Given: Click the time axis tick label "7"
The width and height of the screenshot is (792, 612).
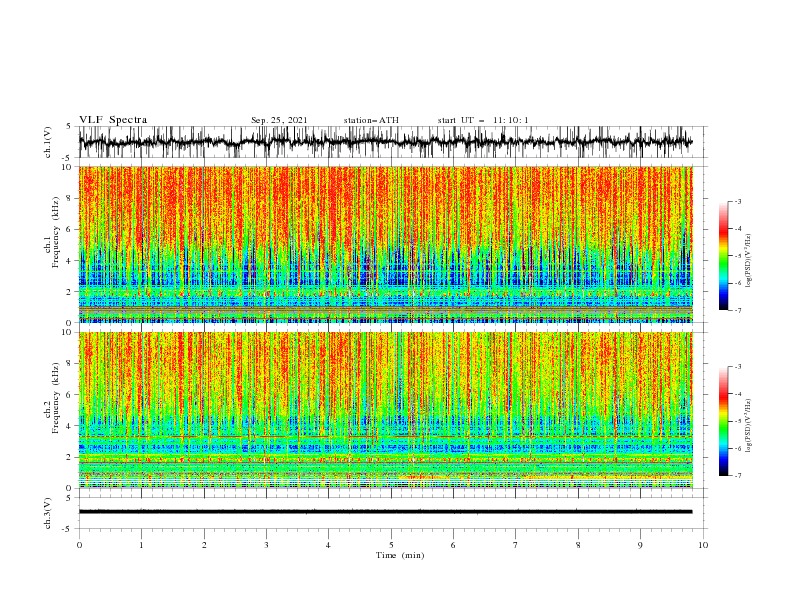Looking at the screenshot, I should point(516,545).
